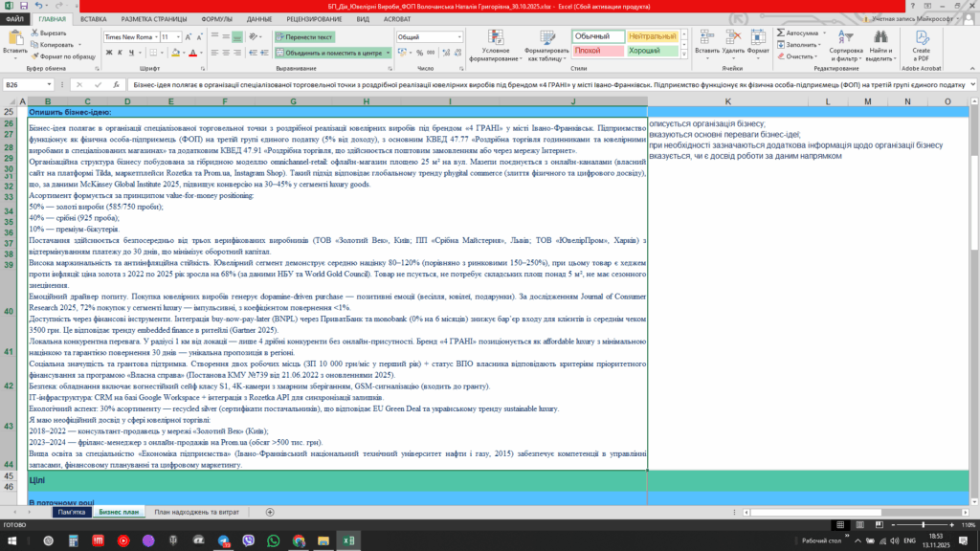This screenshot has width=980, height=551.
Task: Apply the Плохой cell style
Action: click(x=589, y=51)
